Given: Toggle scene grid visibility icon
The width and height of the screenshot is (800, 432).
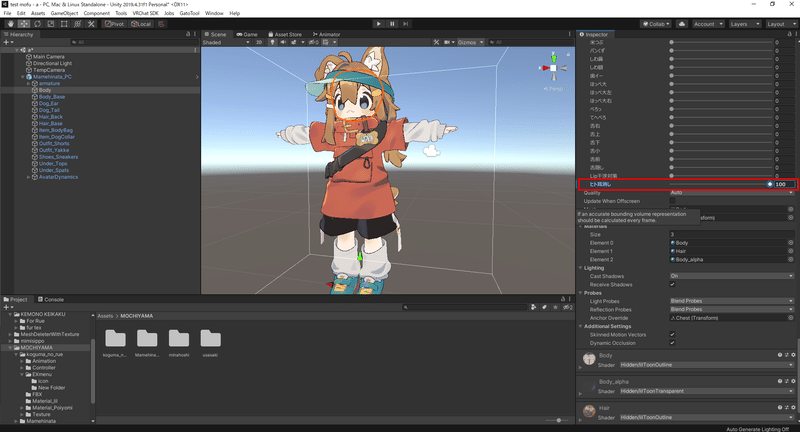Looking at the screenshot, I should click(x=326, y=42).
